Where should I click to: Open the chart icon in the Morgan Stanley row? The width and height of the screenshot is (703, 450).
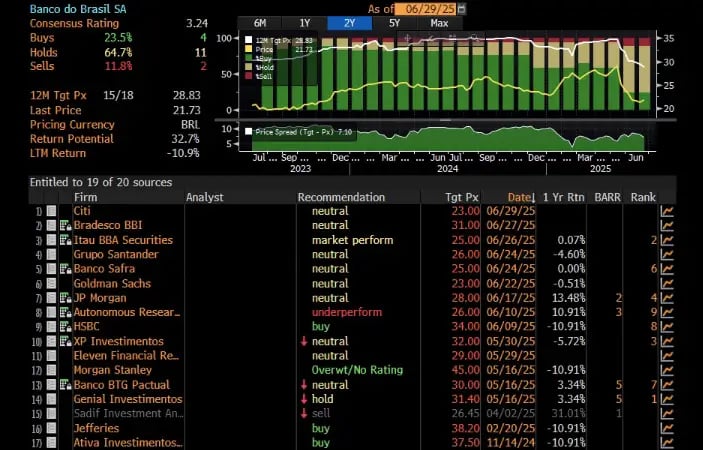[x=667, y=370]
